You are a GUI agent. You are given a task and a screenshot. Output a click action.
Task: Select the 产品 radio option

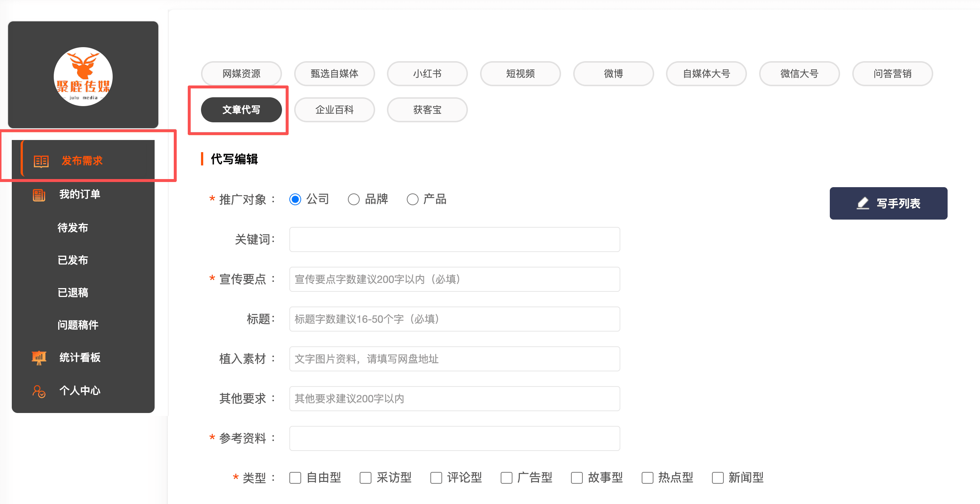click(x=412, y=199)
